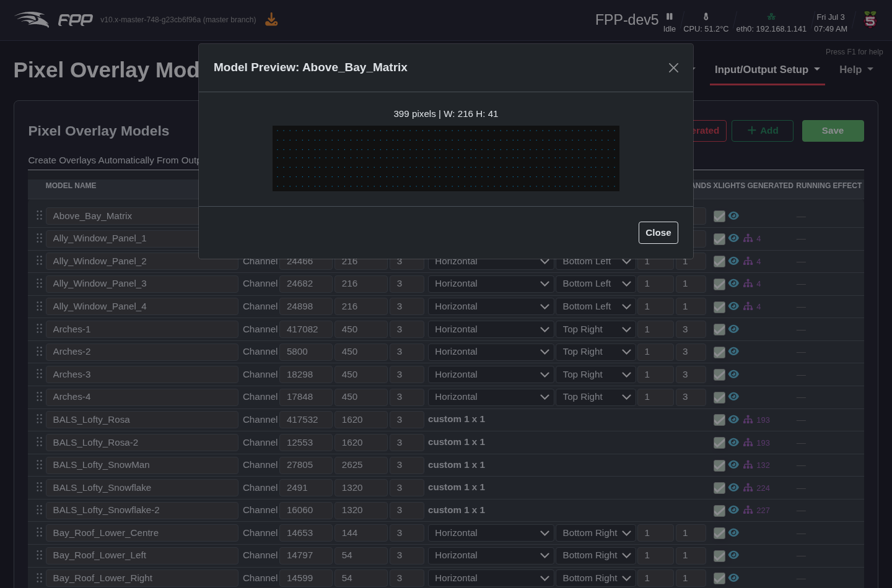This screenshot has height=588, width=892.
Task: Click the drag handle for Ally_Window_Panel_3 row
Action: (x=39, y=283)
